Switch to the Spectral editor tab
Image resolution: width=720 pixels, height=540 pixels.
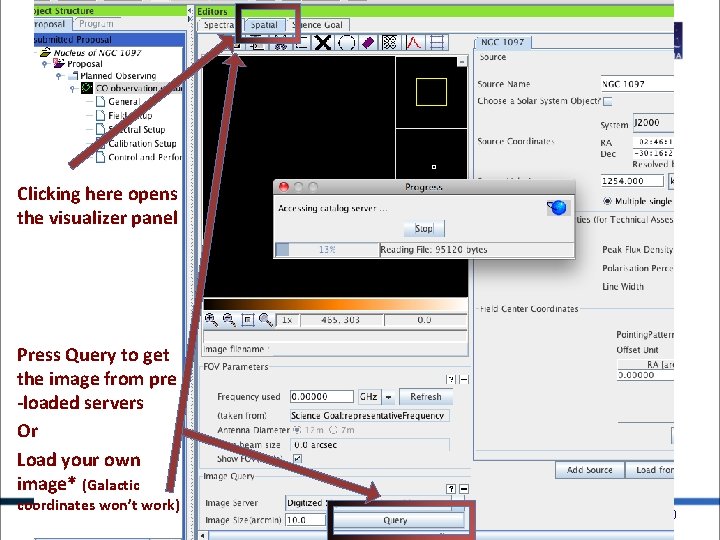coord(219,25)
